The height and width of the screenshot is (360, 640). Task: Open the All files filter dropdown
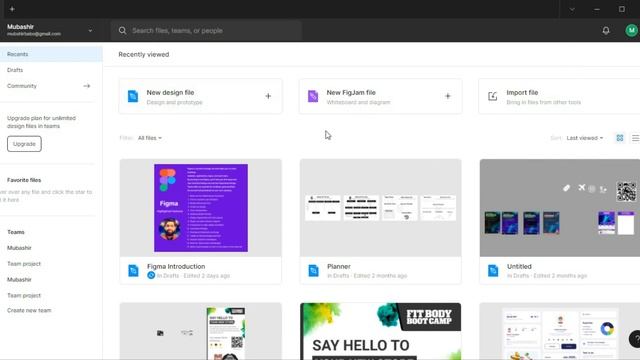149,138
